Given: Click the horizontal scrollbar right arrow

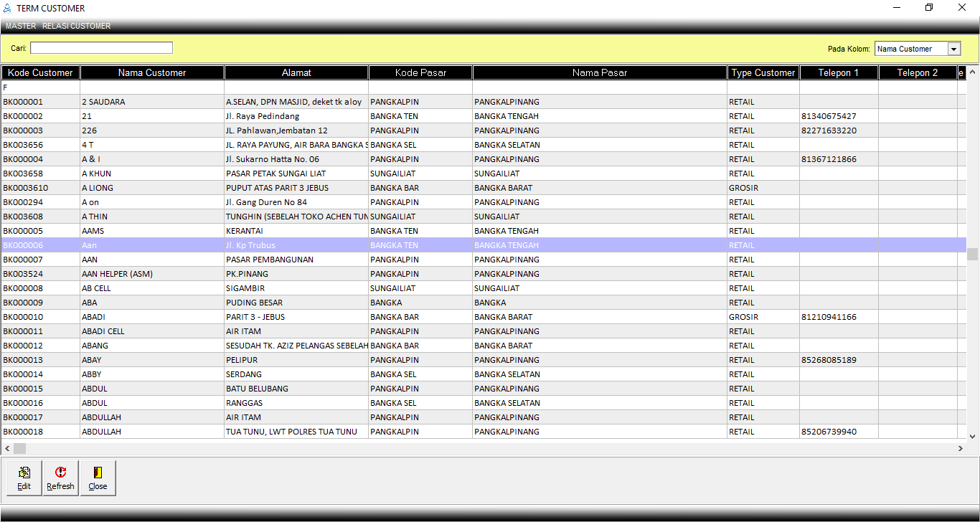Looking at the screenshot, I should [960, 448].
